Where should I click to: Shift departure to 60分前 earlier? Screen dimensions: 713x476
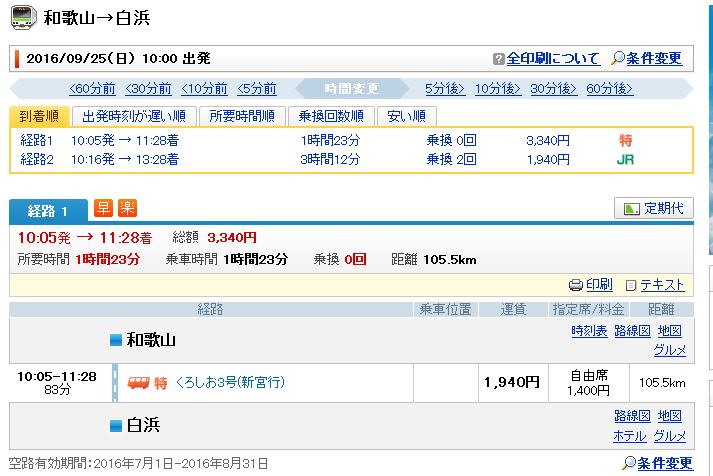point(92,88)
